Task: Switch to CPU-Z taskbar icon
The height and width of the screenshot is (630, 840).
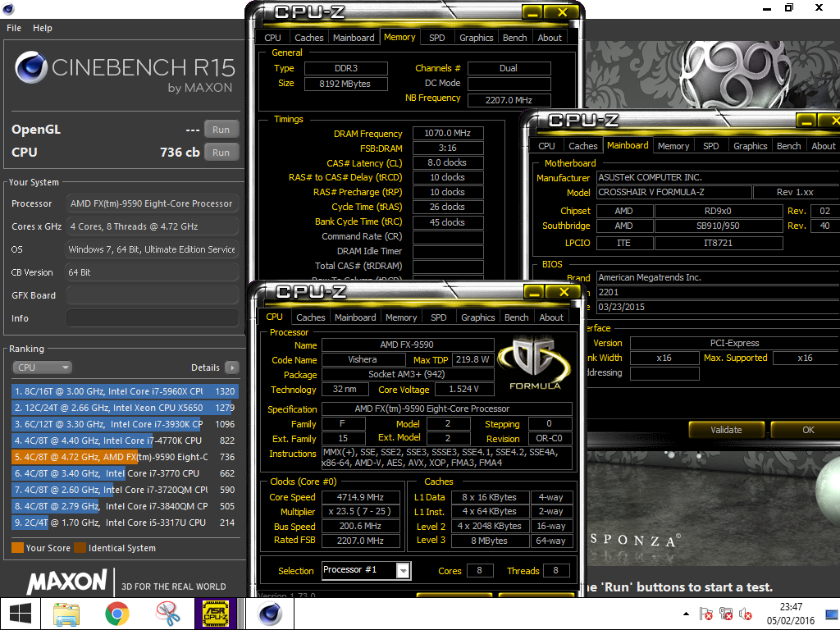Action: click(216, 614)
